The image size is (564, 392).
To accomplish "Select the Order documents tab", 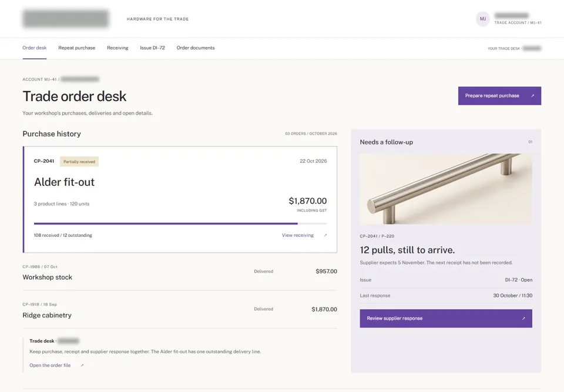I will pos(196,48).
